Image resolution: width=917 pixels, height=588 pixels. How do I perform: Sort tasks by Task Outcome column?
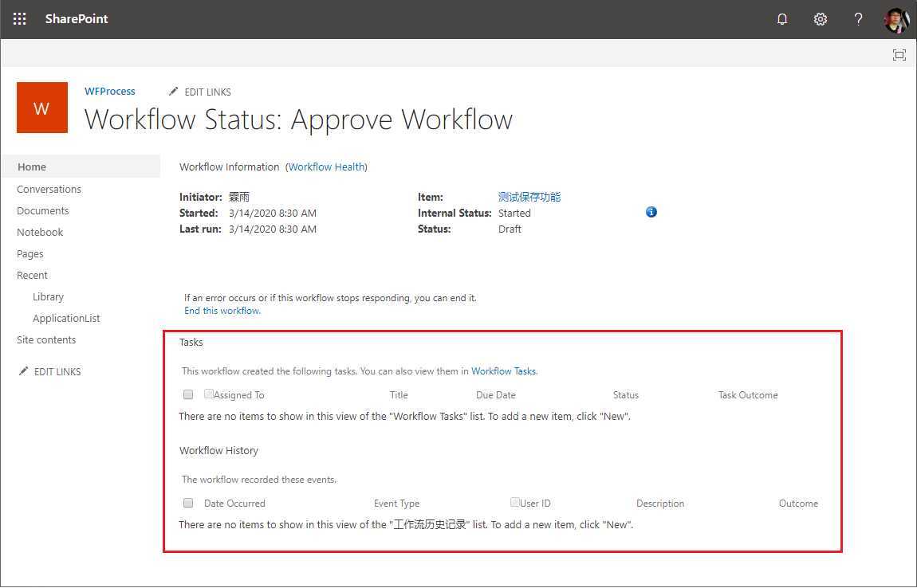[x=748, y=395]
